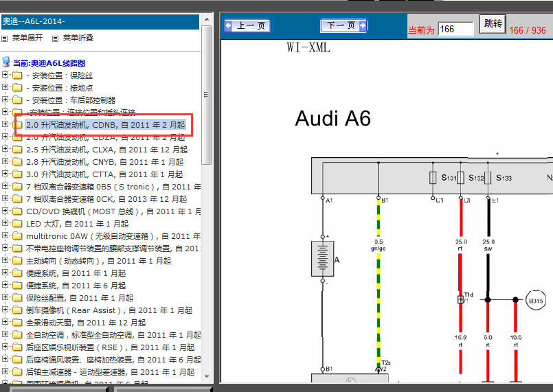This screenshot has width=553, height=392.
Task: Expand the 2.8 升汽油发动机 CNYB node
Action: click(x=5, y=161)
